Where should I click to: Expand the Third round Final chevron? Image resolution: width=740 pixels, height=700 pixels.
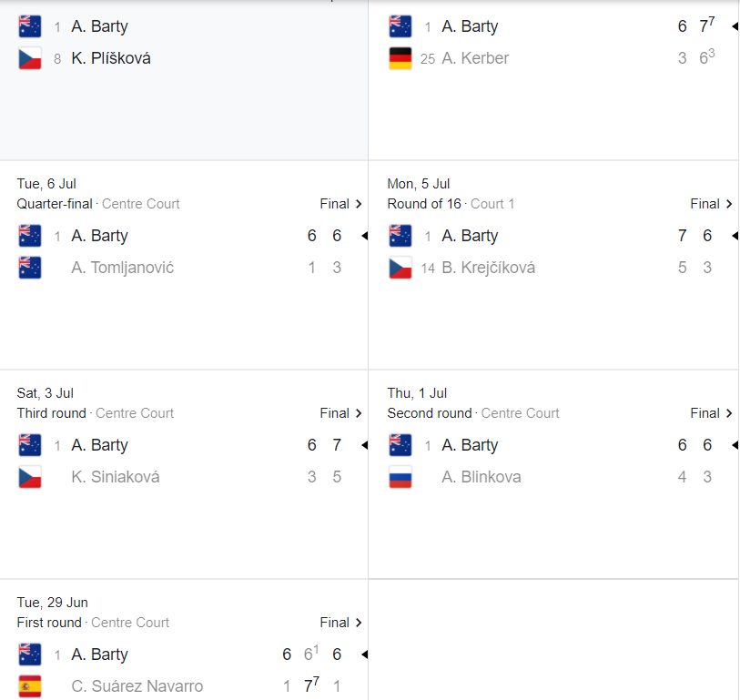(359, 413)
